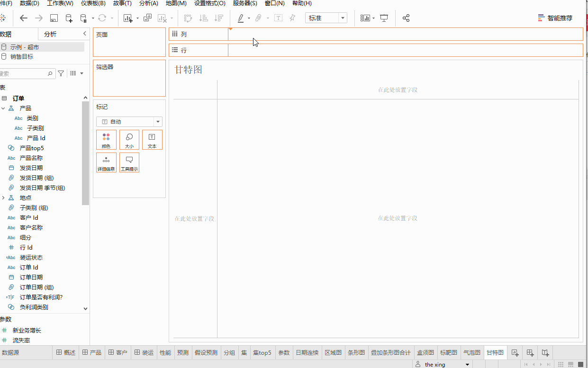588x368 pixels.
Task: Click the highlight pen icon
Action: point(241,18)
